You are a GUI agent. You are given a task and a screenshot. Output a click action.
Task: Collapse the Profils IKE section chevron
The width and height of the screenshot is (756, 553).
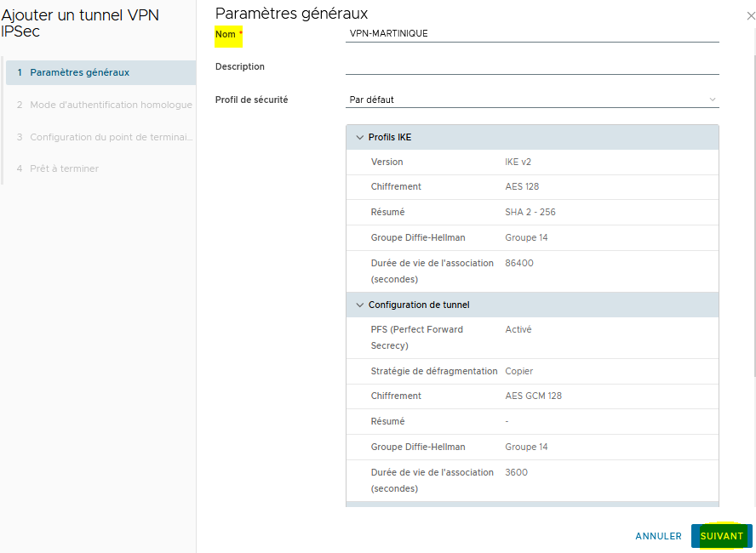tap(359, 137)
